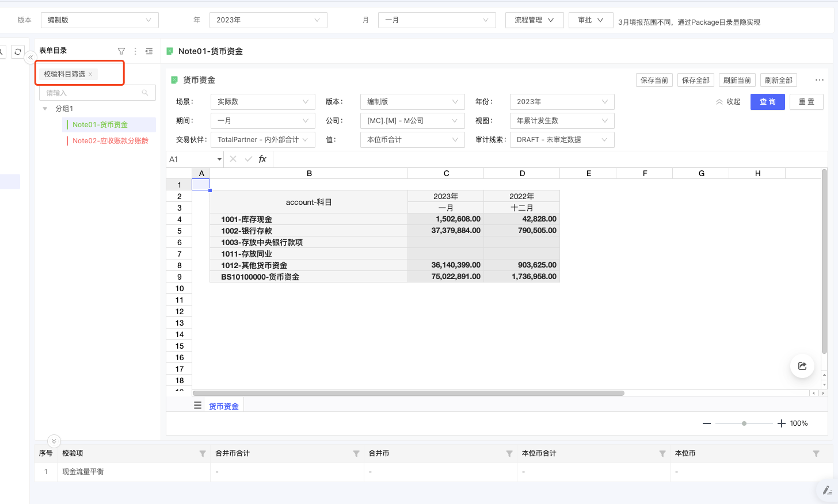Adjust the zoom slider handle
Screen dimensions: 838x504
click(744, 423)
